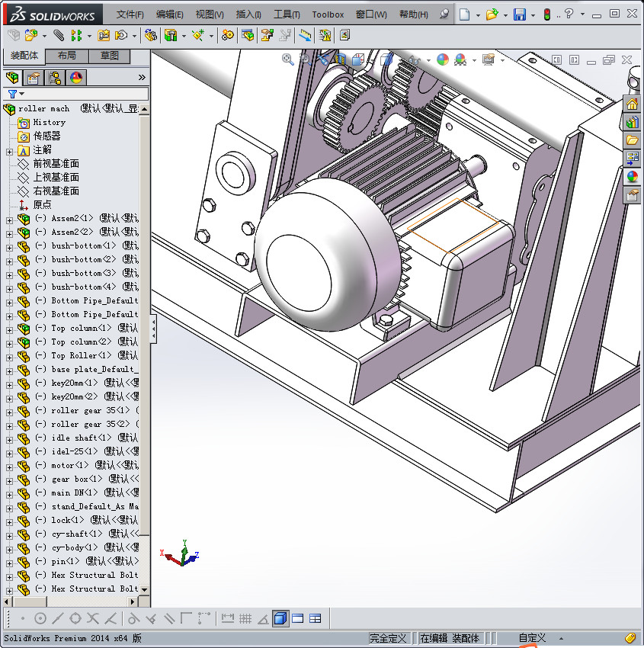
Task: Toggle the shaded 3D cube button
Action: 280,619
